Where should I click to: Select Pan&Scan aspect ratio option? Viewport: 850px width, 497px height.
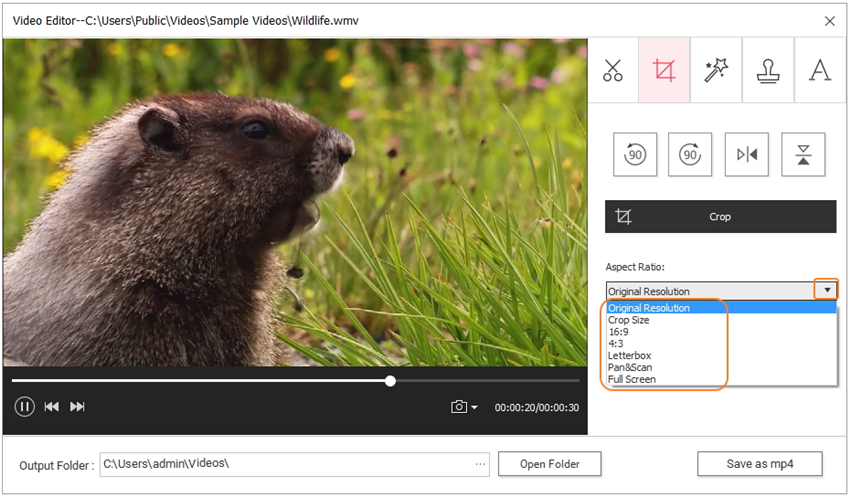[630, 368]
